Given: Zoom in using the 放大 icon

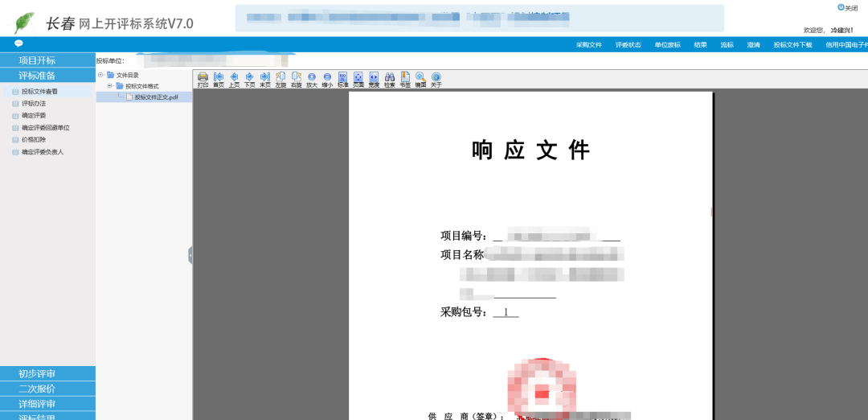Looking at the screenshot, I should (x=312, y=78).
